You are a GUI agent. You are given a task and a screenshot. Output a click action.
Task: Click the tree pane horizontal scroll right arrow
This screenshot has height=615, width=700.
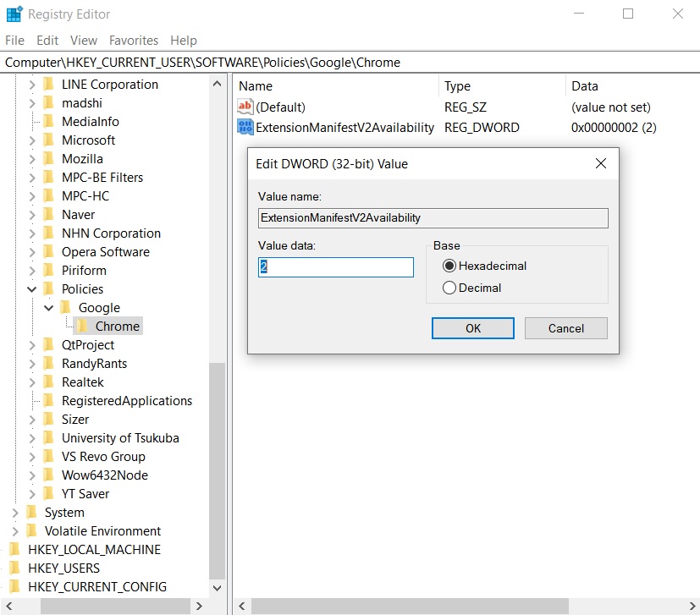[200, 606]
